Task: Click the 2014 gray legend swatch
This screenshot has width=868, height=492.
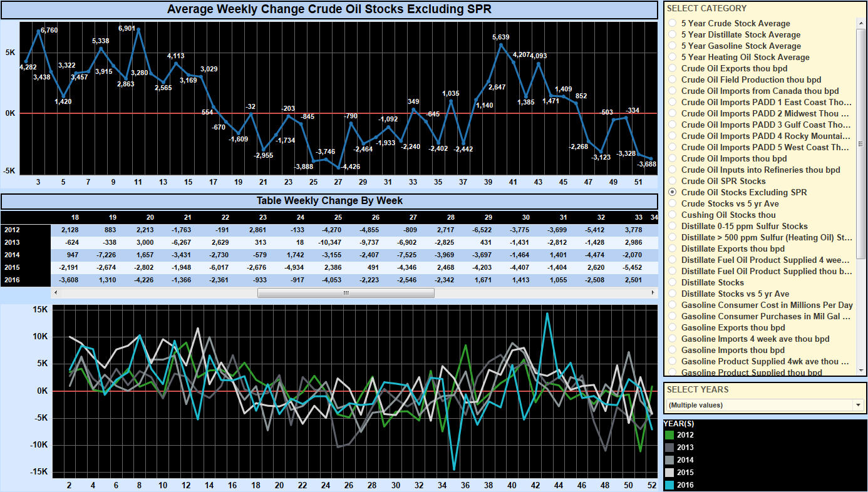Action: pyautogui.click(x=669, y=460)
